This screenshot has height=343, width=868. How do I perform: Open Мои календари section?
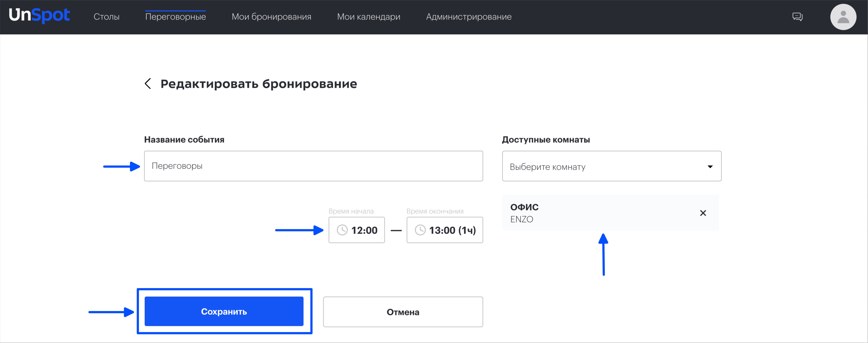click(369, 17)
